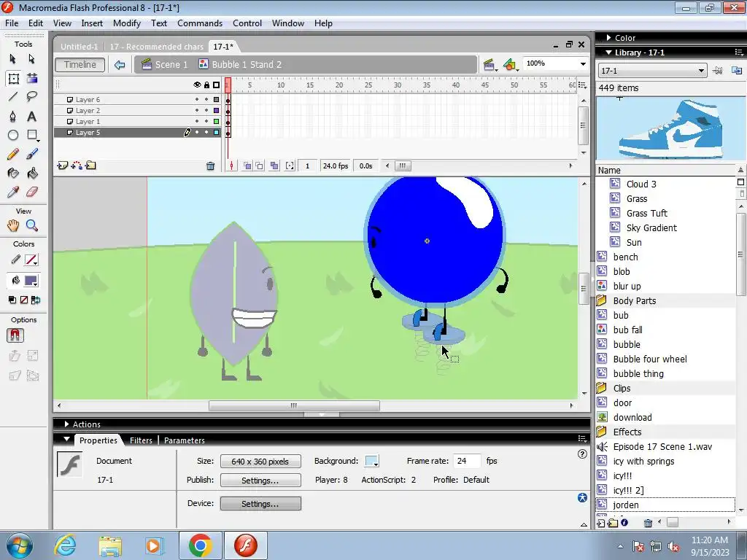Click the Edit Scene clapperboard icon
Image resolution: width=747 pixels, height=560 pixels.
pyautogui.click(x=489, y=65)
